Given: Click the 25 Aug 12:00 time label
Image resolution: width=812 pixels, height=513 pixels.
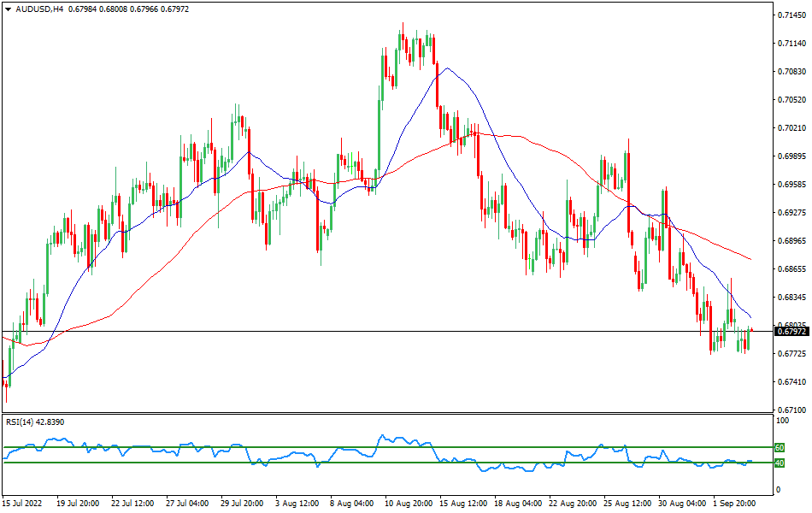Looking at the screenshot, I should pos(626,504).
